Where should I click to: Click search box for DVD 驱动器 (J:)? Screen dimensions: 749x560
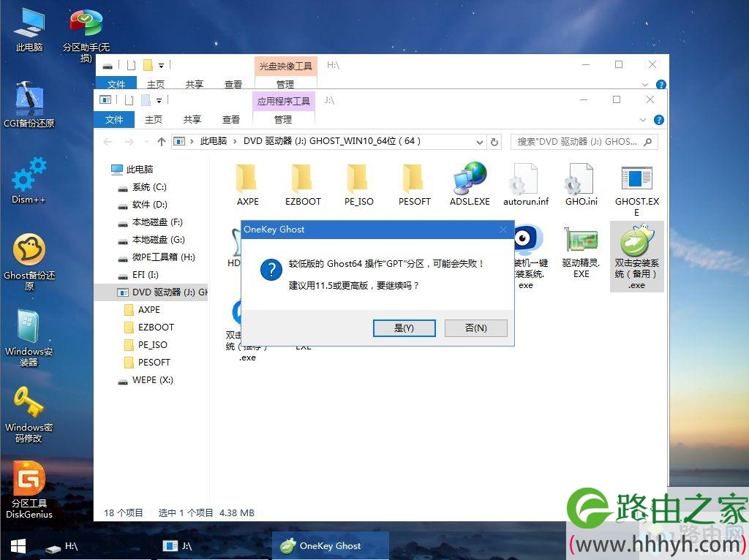pyautogui.click(x=584, y=142)
